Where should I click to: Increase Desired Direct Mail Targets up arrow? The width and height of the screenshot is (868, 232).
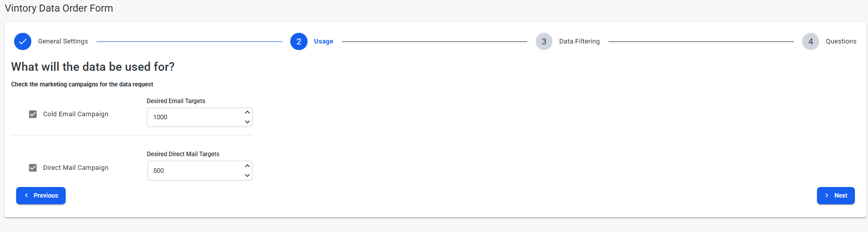coord(247,166)
